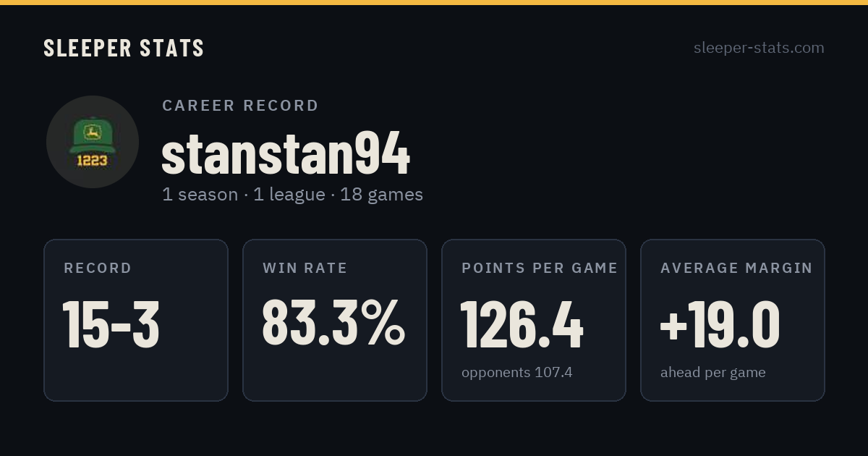Click the Record card showing 15-3
This screenshot has width=868, height=456.
(x=136, y=320)
